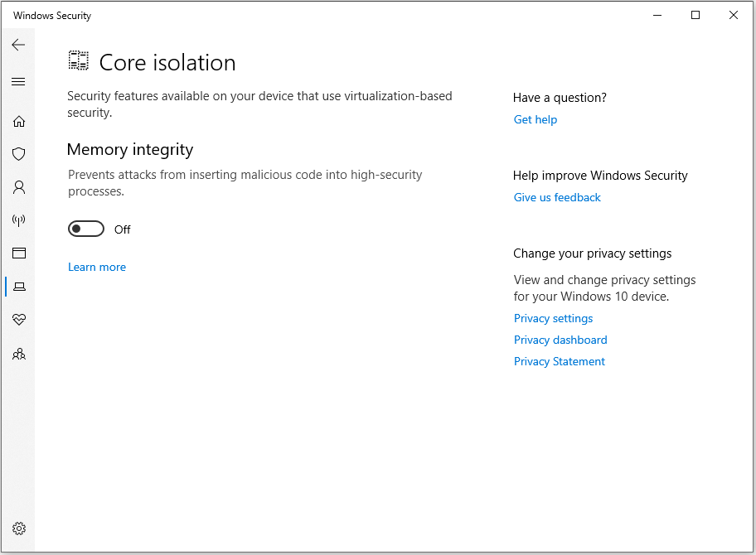Open Learn more about Memory integrity

[x=97, y=267]
